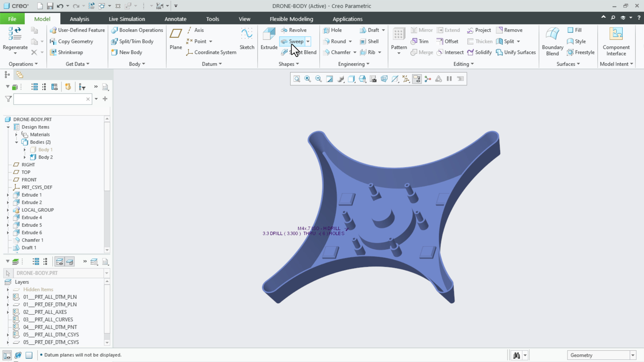644x362 pixels.
Task: Open the Sketch tool
Action: coord(247,34)
